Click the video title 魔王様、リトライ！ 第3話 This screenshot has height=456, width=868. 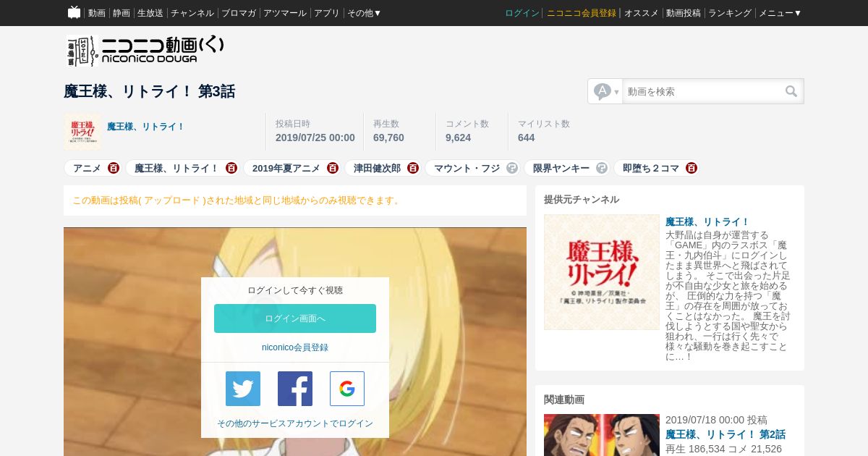coord(149,92)
